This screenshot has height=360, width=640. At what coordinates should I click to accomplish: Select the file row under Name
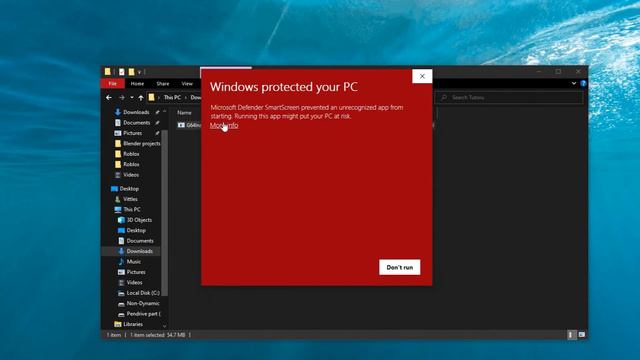(x=188, y=125)
